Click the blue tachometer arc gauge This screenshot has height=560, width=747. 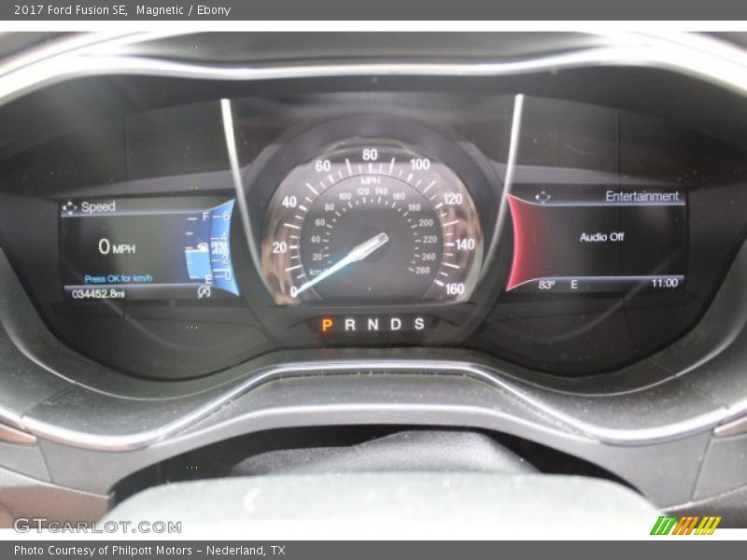pyautogui.click(x=224, y=247)
